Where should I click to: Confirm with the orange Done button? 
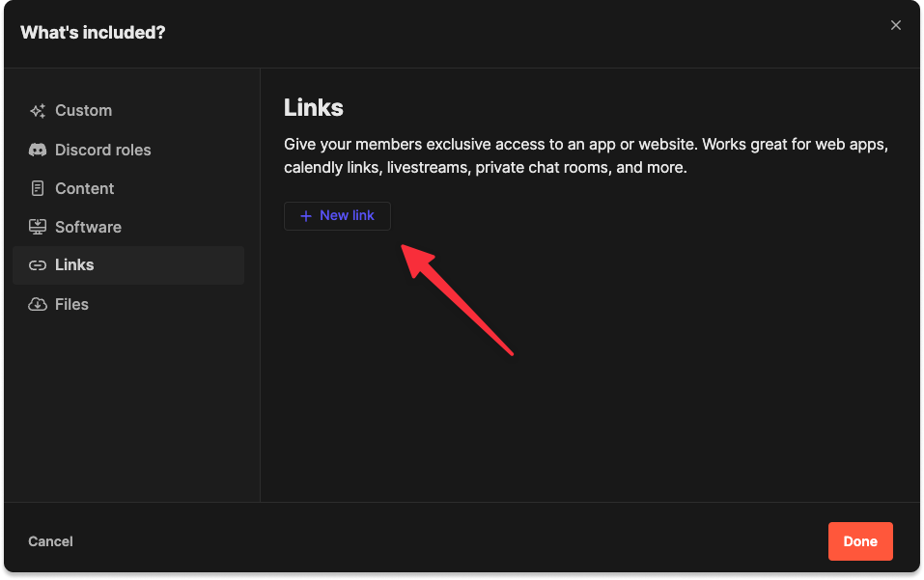click(860, 541)
